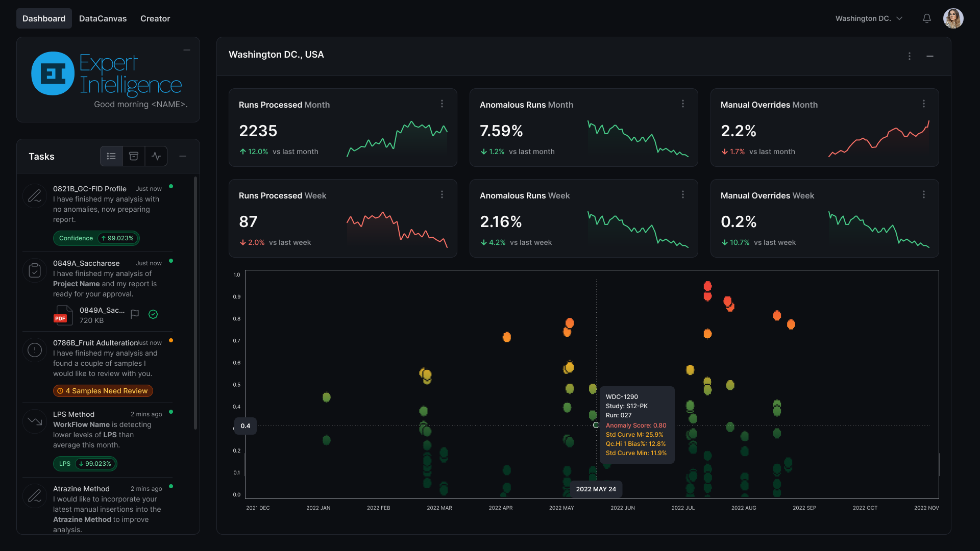
Task: Click the user profile avatar
Action: coord(953,18)
